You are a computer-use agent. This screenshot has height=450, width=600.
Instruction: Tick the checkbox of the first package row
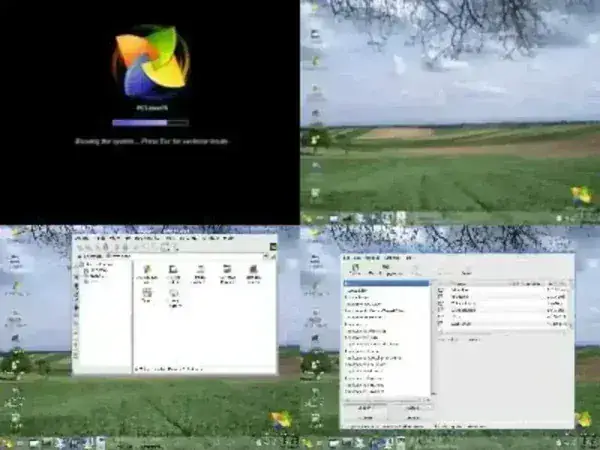tap(441, 290)
